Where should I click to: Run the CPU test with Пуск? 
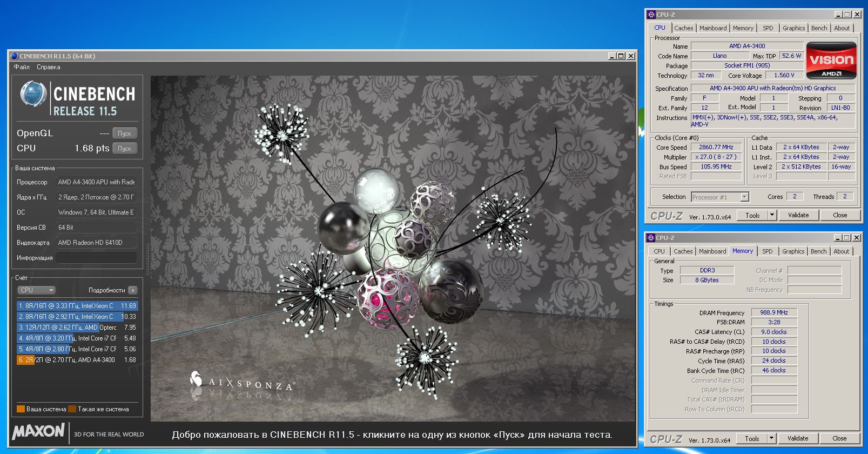point(125,148)
